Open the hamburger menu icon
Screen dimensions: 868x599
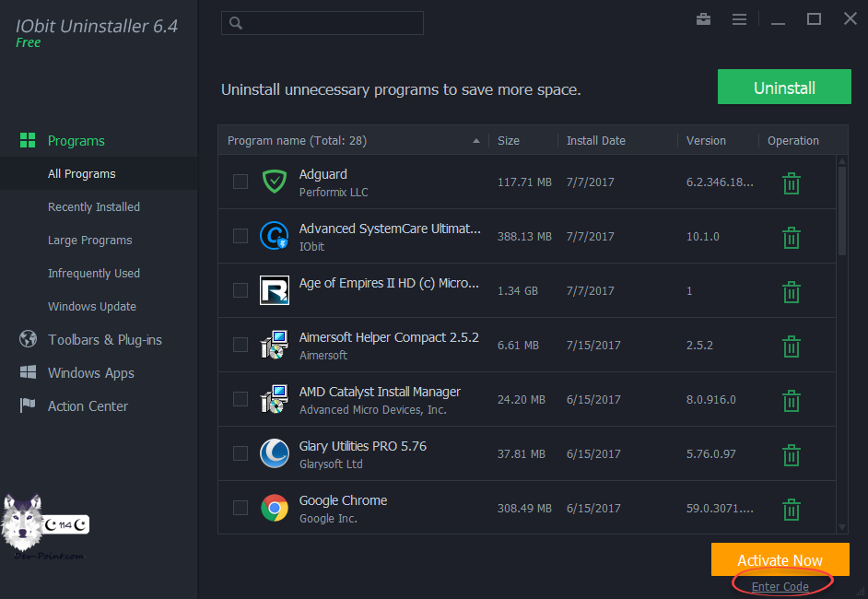739,19
